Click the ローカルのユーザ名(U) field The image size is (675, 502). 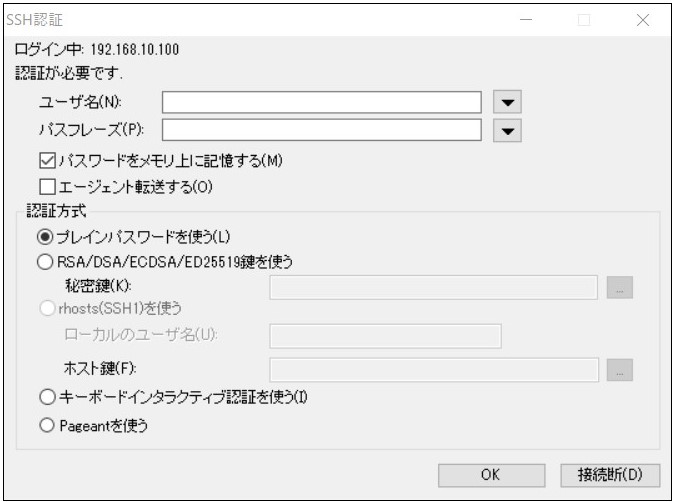[385, 336]
